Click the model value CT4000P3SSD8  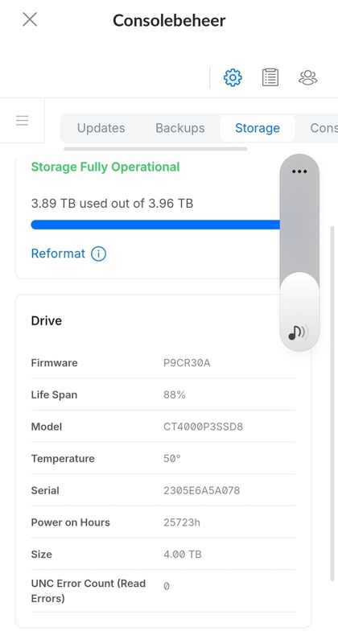coord(204,427)
